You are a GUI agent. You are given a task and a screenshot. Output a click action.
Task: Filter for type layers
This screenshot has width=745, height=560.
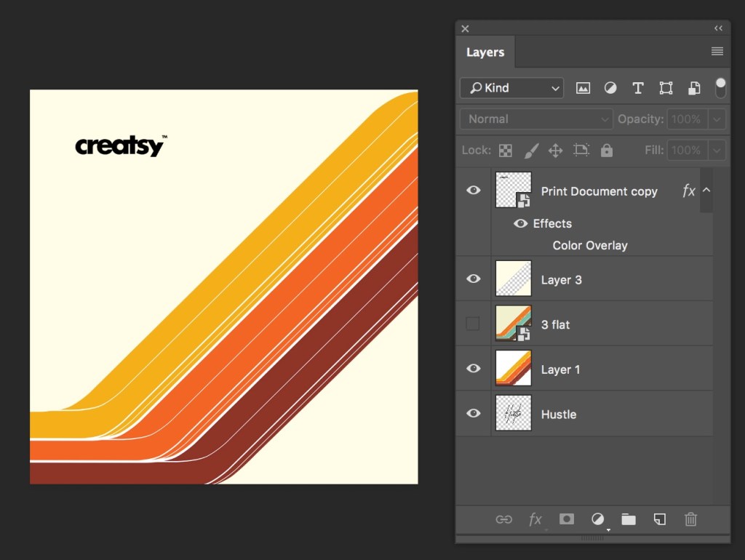point(638,87)
